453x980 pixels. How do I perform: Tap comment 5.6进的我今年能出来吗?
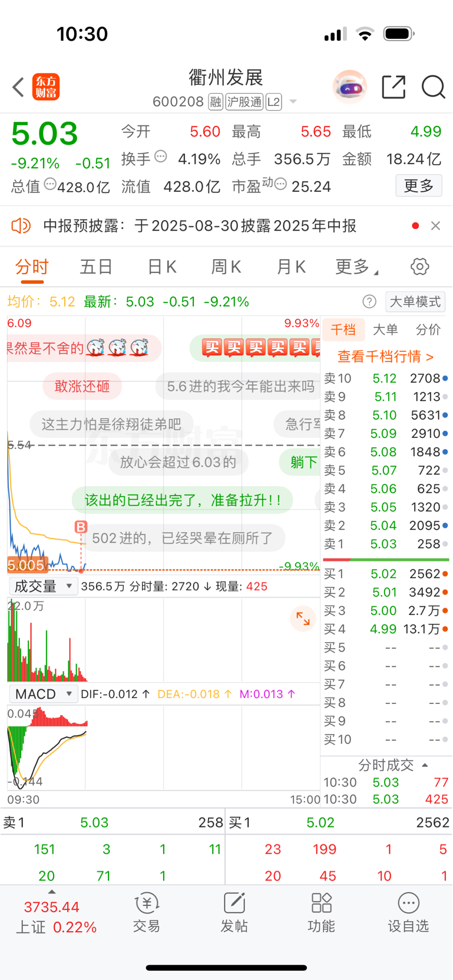[x=239, y=386]
